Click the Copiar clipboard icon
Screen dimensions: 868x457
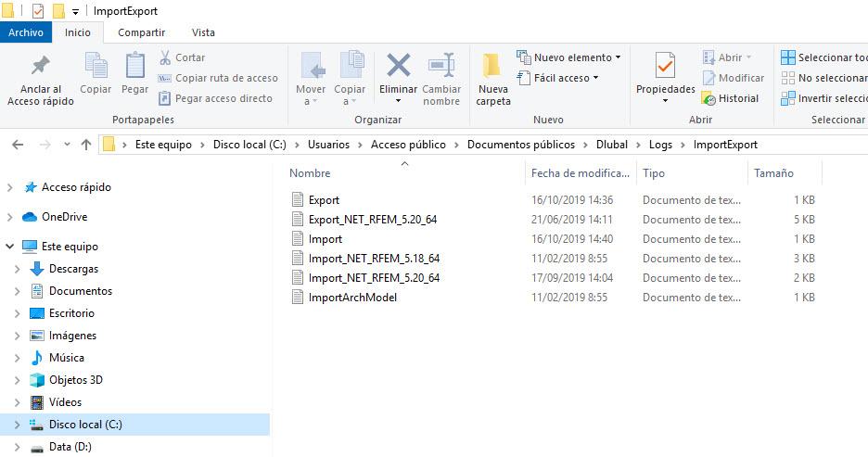96,66
